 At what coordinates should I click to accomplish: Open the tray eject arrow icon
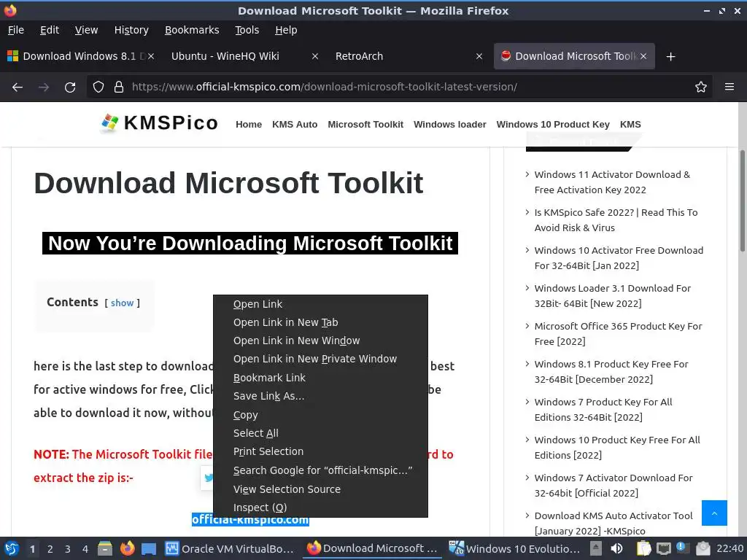pos(595,548)
